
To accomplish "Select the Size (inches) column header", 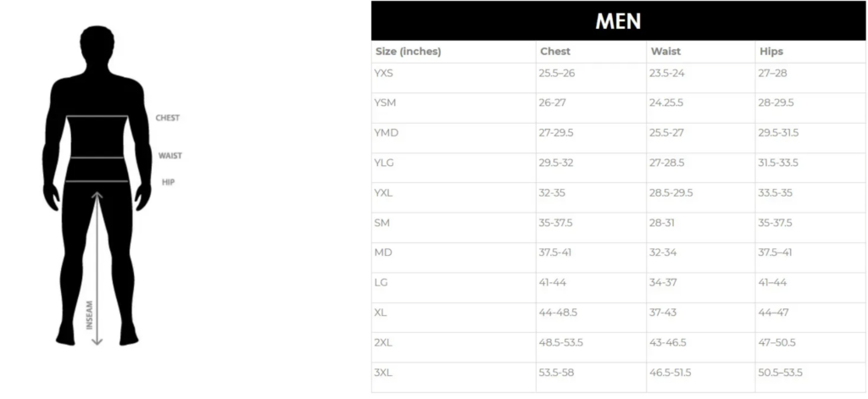I will point(409,52).
